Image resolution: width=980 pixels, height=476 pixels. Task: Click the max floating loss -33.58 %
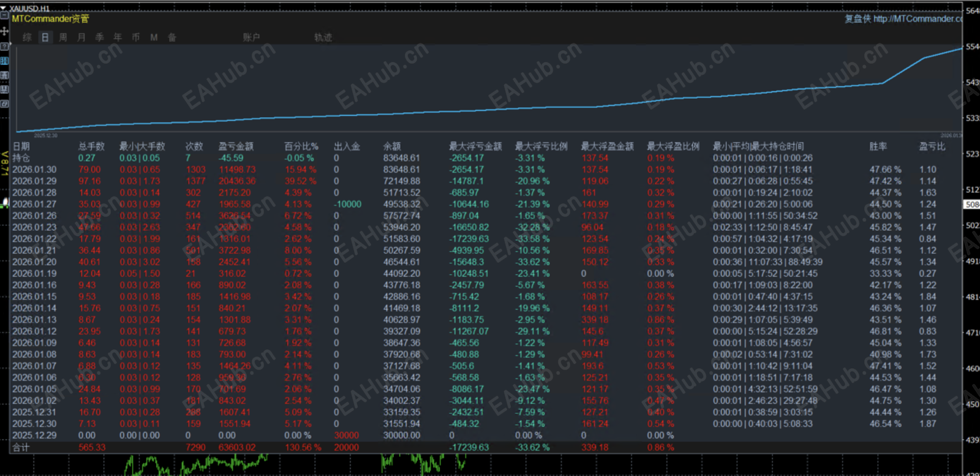tap(532, 239)
